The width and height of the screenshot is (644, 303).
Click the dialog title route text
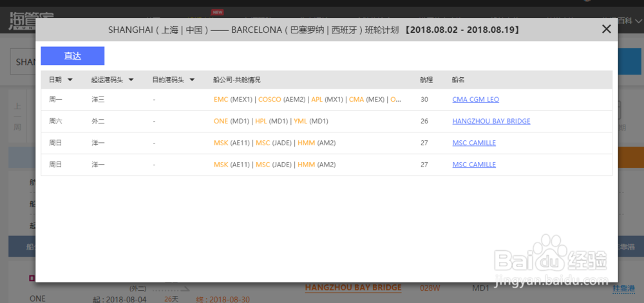click(x=314, y=30)
